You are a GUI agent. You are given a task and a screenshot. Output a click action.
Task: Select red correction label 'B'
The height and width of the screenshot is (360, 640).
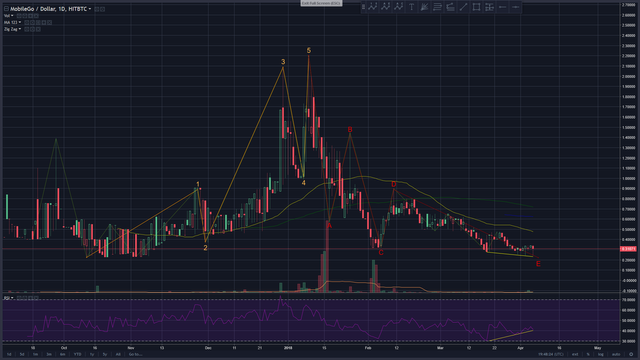point(350,130)
